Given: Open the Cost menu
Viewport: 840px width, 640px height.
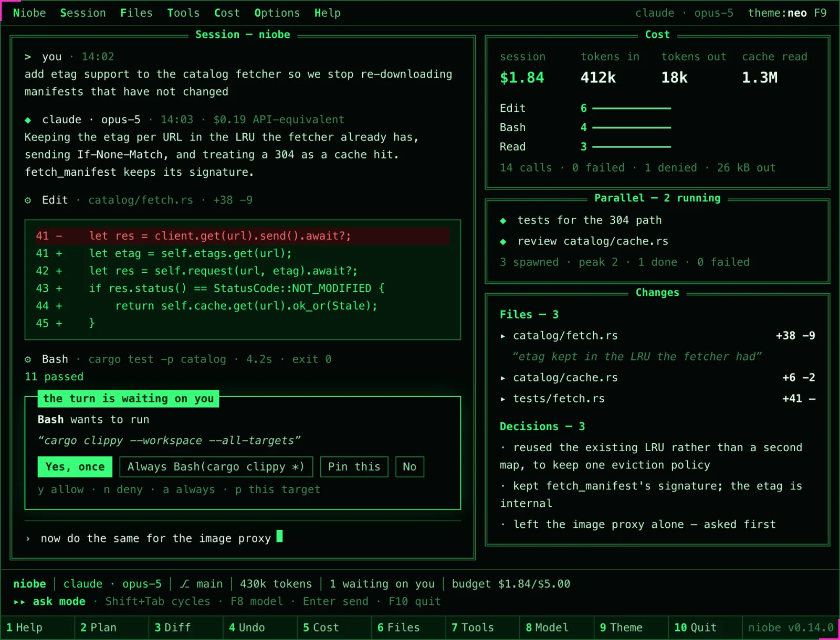Looking at the screenshot, I should (x=227, y=13).
